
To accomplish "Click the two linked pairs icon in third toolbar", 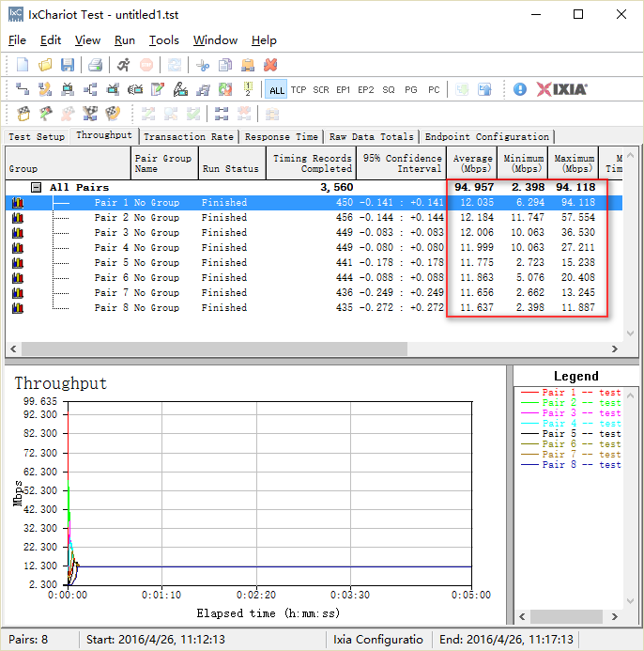I will (x=222, y=114).
